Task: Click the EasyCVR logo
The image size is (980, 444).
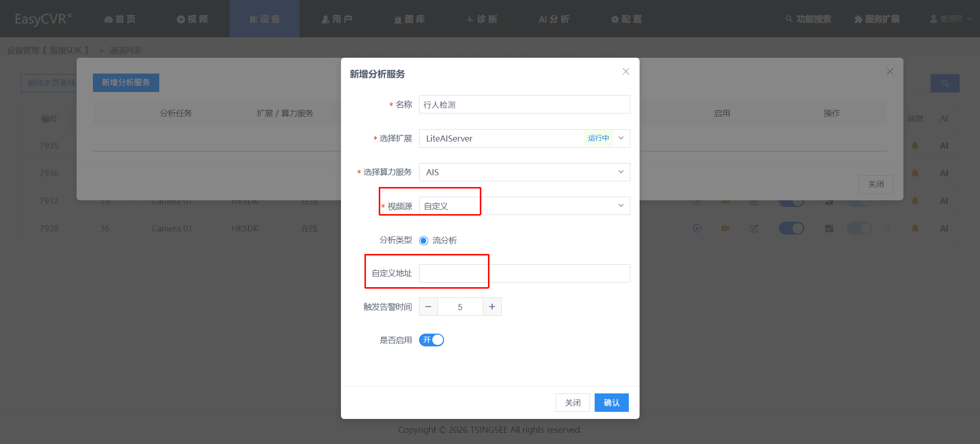Action: 43,19
